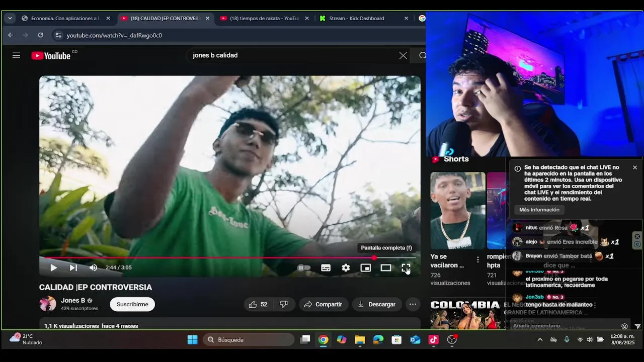Enter full screen mode
This screenshot has height=362, width=644.
406,268
